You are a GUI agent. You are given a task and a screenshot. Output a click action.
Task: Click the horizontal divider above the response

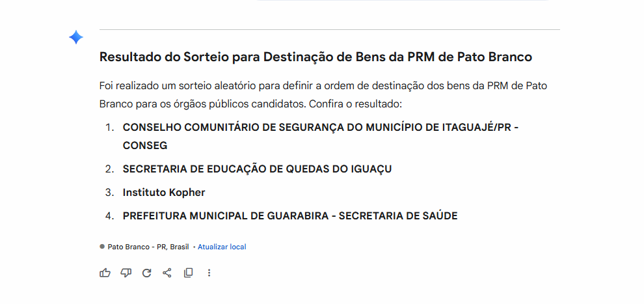click(329, 30)
